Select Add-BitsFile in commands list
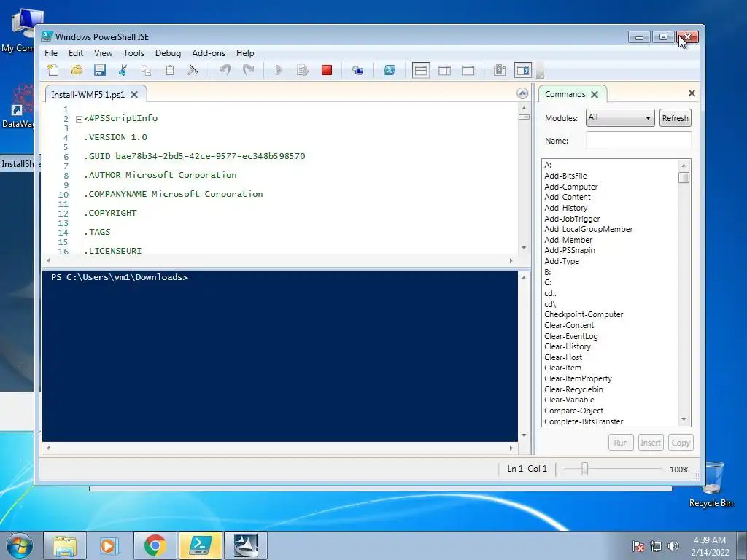This screenshot has height=560, width=747. 565,176
